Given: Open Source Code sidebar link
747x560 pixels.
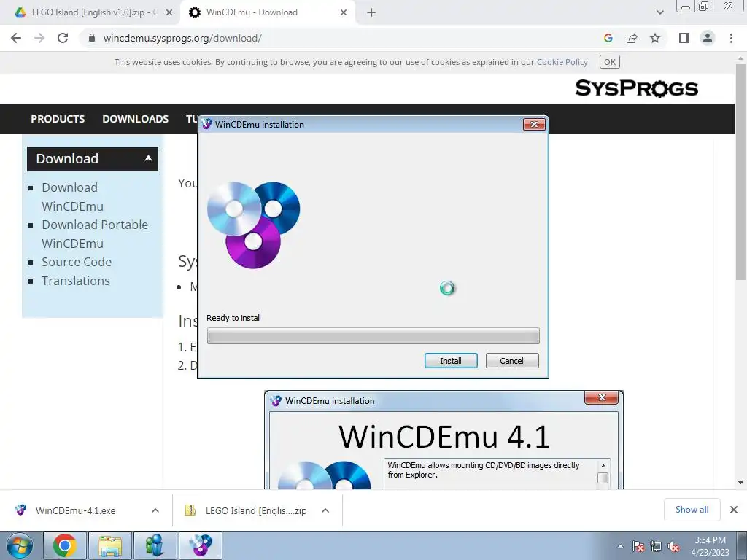Looking at the screenshot, I should pos(77,262).
